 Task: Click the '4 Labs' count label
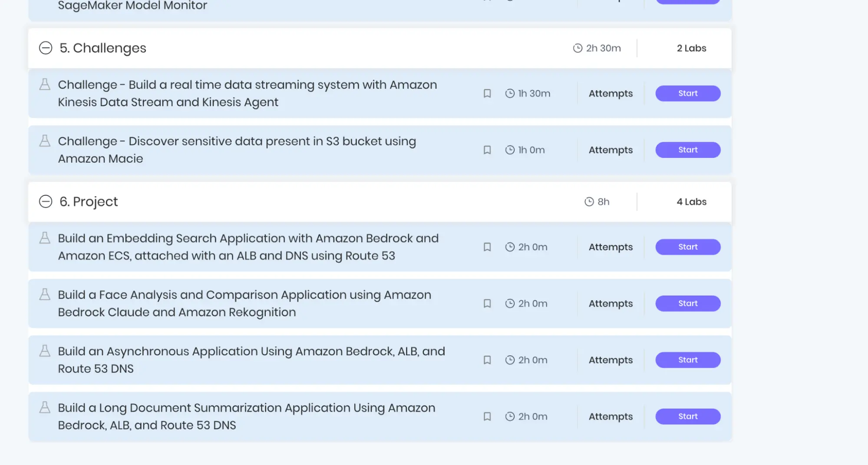tap(691, 202)
